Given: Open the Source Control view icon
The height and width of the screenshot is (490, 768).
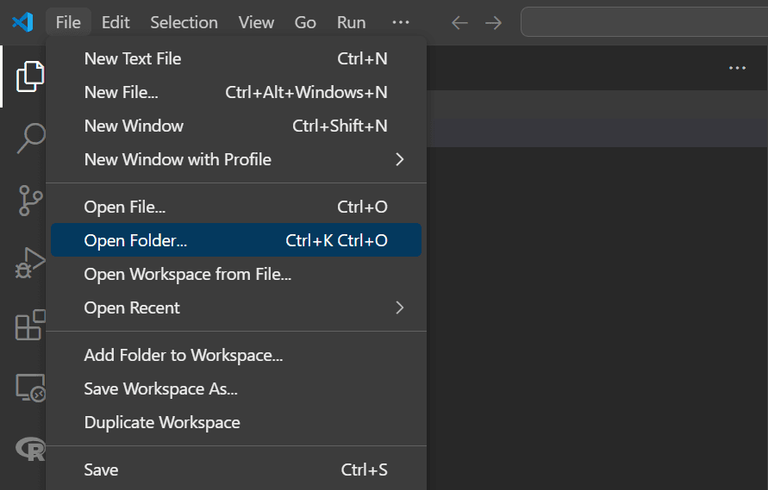Looking at the screenshot, I should pyautogui.click(x=30, y=200).
